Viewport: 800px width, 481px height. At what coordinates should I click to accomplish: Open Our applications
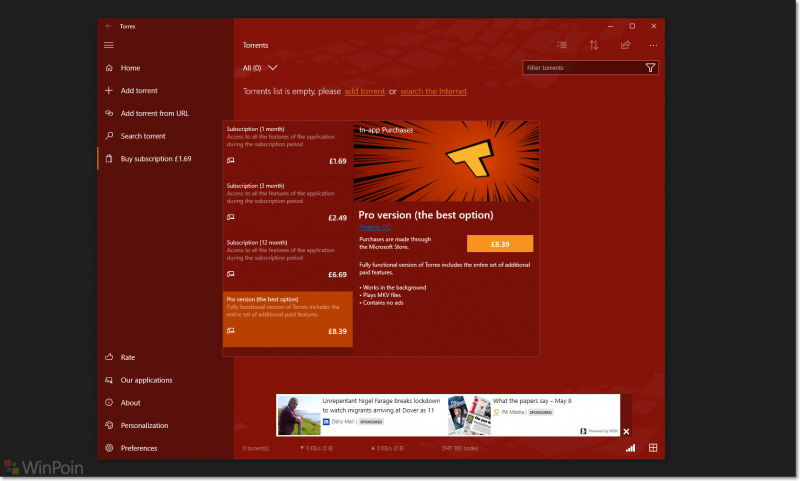click(x=165, y=380)
